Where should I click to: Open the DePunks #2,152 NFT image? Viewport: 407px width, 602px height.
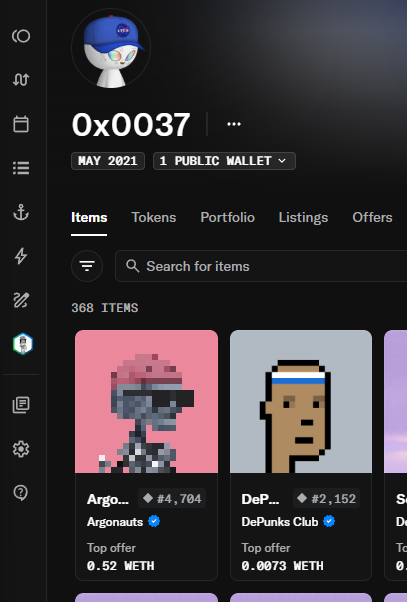301,402
